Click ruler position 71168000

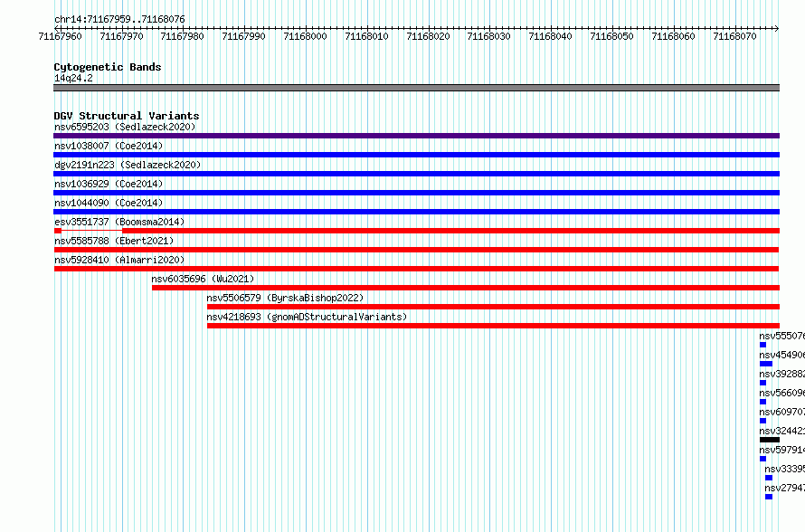pos(305,36)
